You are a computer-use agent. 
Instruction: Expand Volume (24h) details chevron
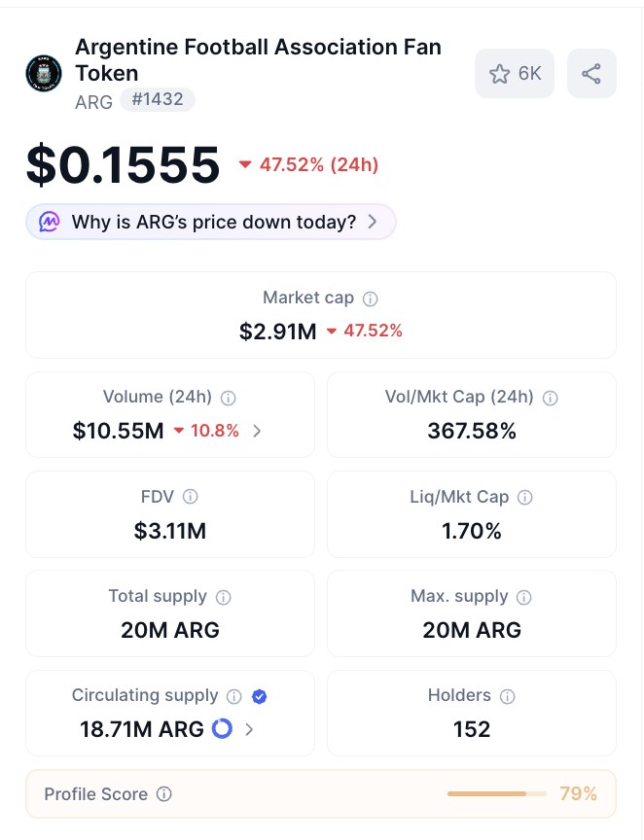tap(257, 431)
